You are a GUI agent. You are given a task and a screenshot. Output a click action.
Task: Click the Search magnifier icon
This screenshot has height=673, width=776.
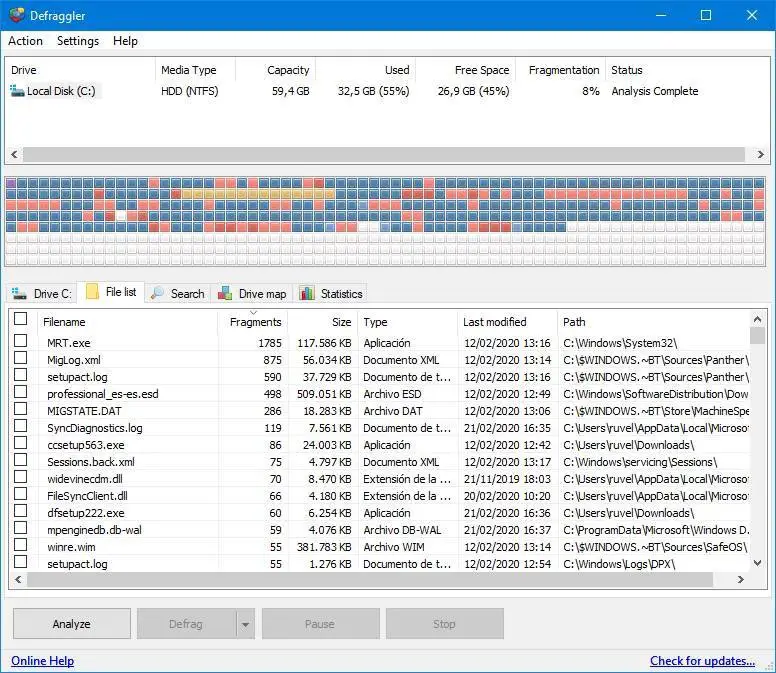157,293
